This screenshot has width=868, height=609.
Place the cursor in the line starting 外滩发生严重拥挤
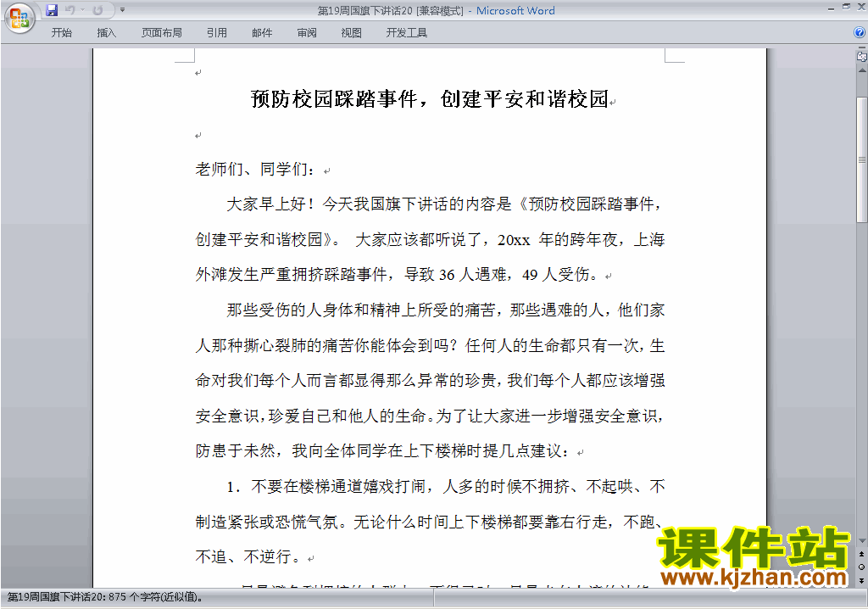pyautogui.click(x=397, y=274)
